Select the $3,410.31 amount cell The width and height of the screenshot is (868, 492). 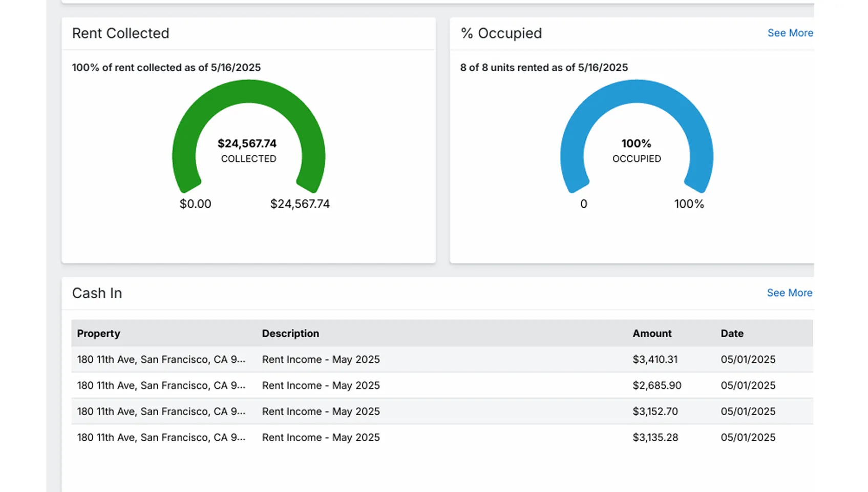[655, 359]
